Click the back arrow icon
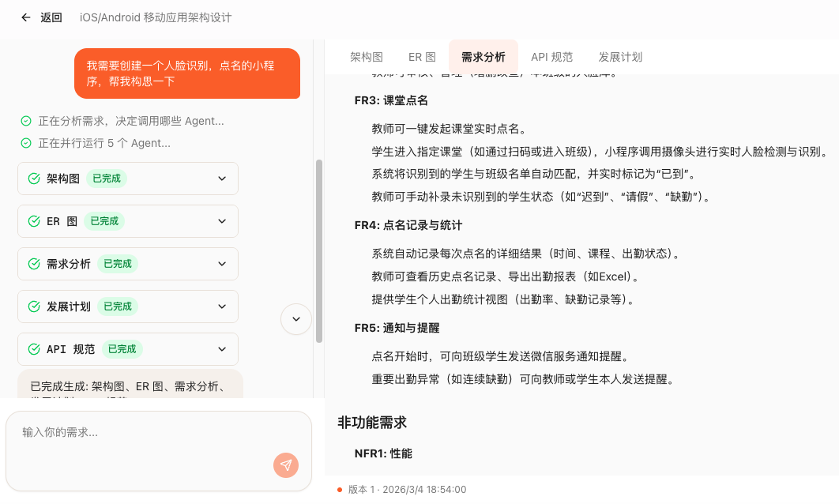 pyautogui.click(x=26, y=17)
